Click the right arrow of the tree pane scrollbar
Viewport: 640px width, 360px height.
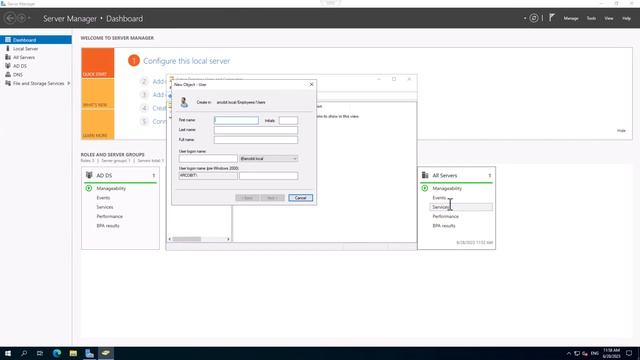coord(228,239)
